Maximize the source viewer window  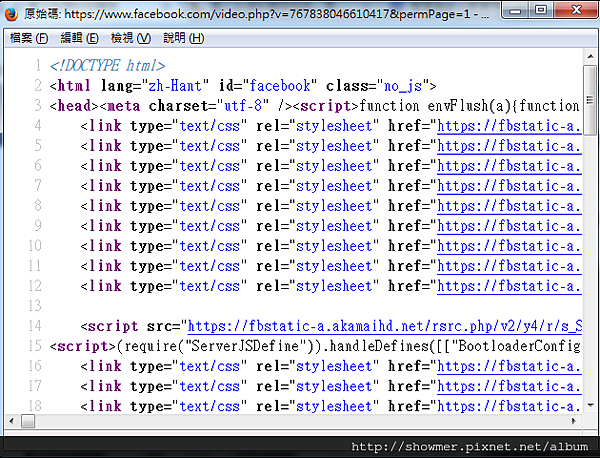click(541, 10)
